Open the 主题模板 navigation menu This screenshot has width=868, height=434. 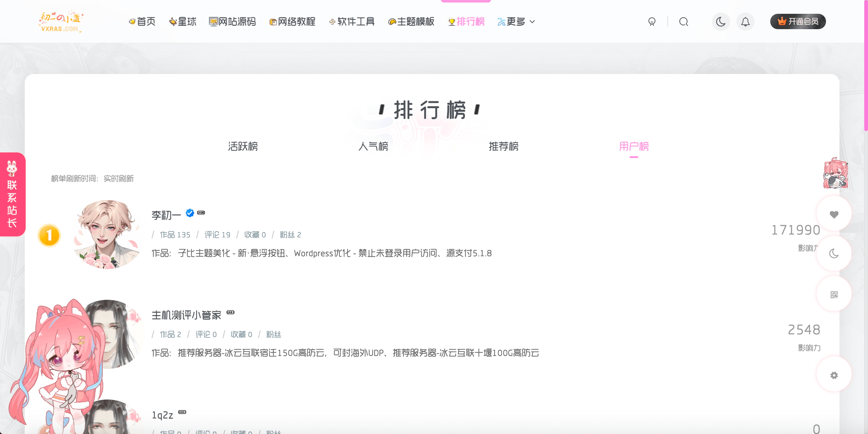pos(411,21)
